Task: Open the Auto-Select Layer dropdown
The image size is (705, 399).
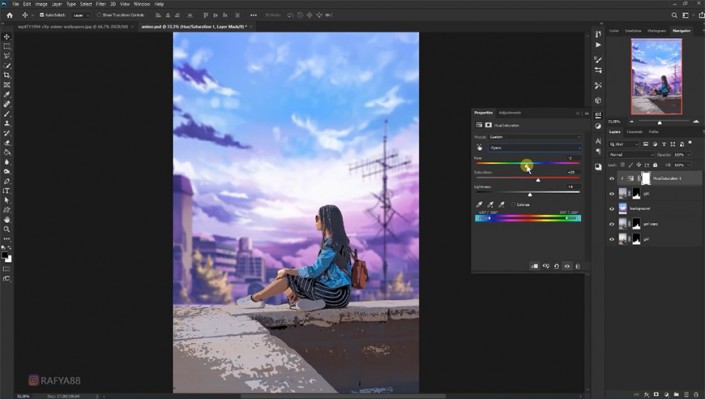Action: [x=80, y=15]
